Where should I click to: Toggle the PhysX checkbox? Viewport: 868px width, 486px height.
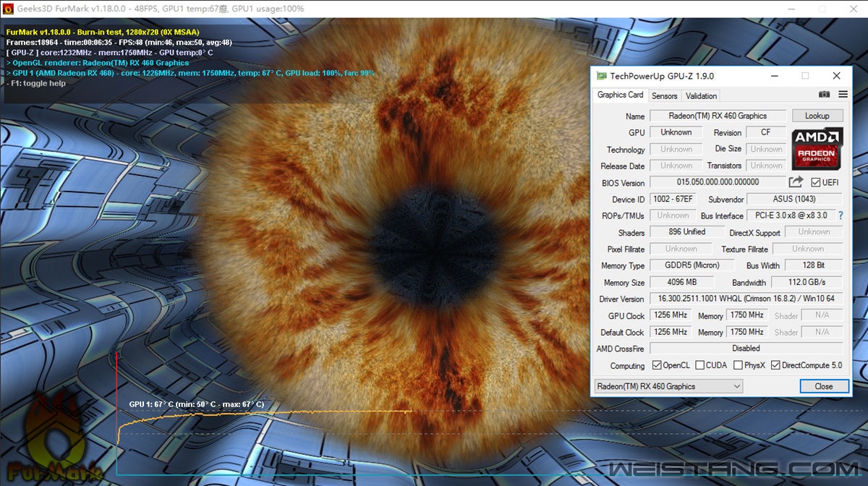(738, 365)
